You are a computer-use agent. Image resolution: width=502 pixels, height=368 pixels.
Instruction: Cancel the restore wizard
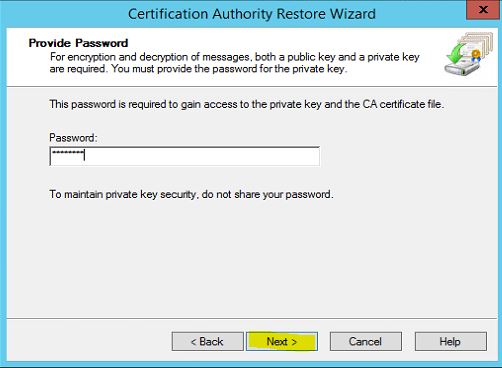(366, 341)
